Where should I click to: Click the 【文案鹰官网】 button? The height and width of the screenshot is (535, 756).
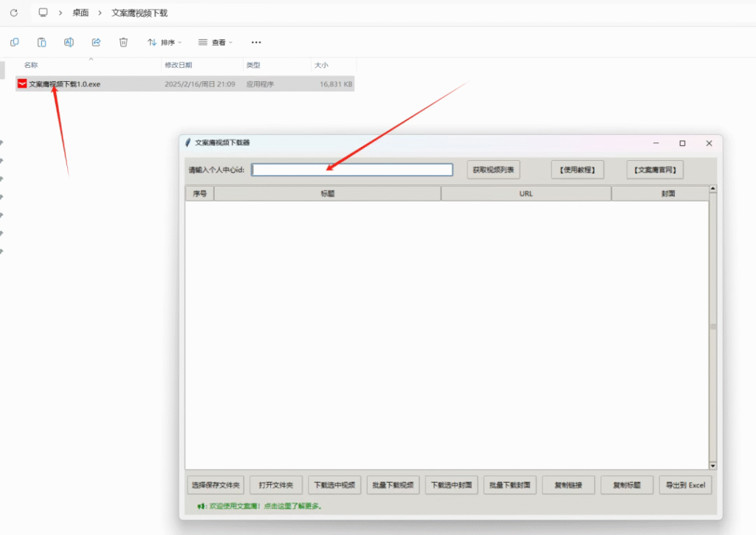coord(655,170)
